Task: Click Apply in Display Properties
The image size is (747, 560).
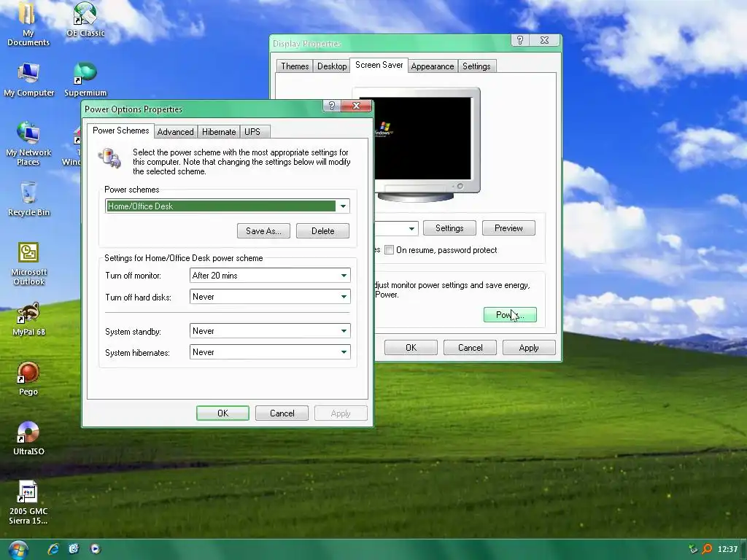Action: tap(529, 348)
